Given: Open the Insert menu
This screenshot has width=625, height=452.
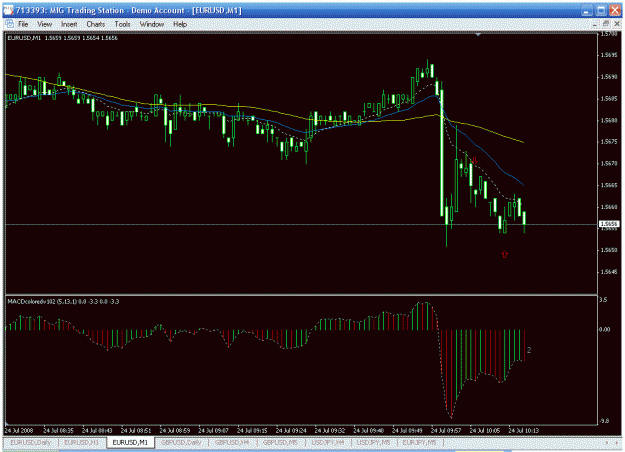Looking at the screenshot, I should click(69, 24).
